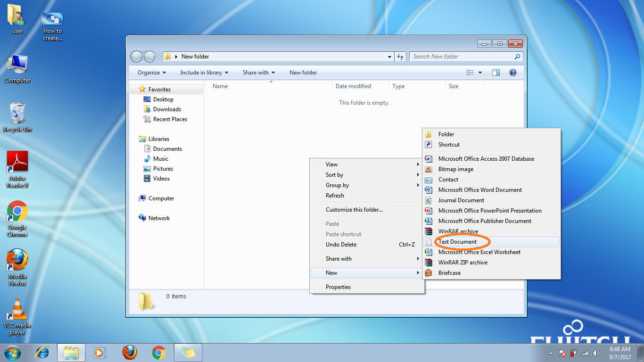Click the Action Center flag tray icon
Screen dimensions: 644x362
(x=562, y=353)
